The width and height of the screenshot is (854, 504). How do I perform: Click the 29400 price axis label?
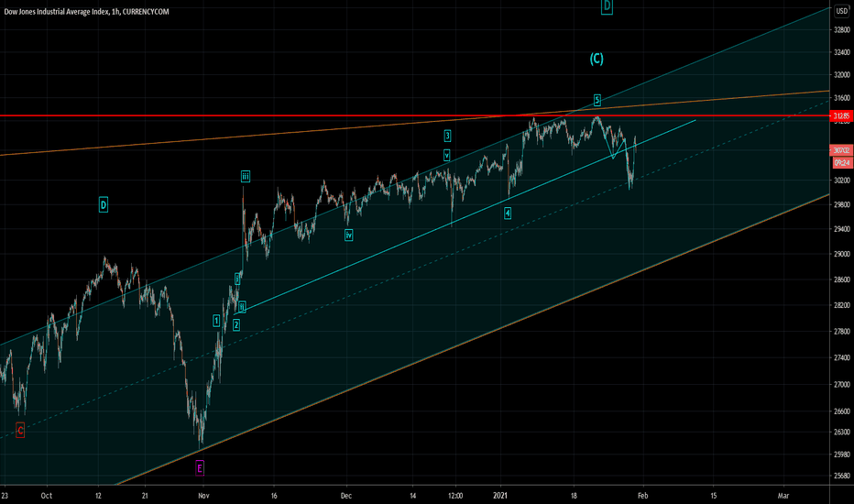point(841,229)
